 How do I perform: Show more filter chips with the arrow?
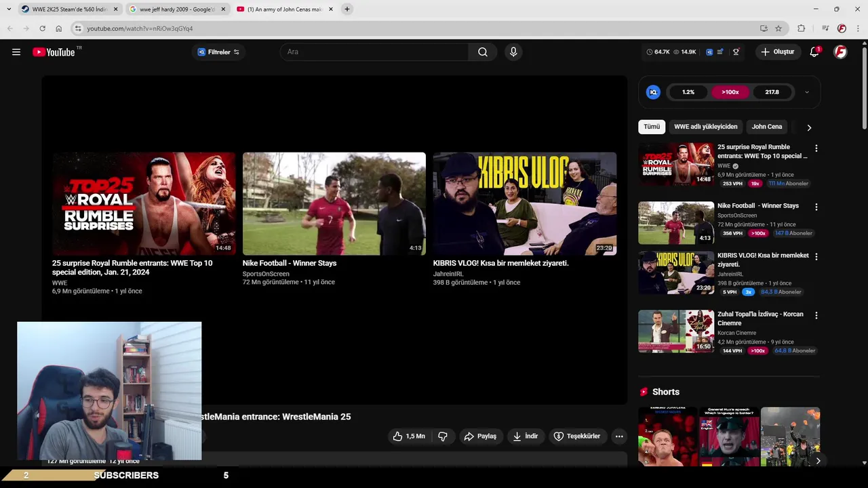[x=809, y=127]
